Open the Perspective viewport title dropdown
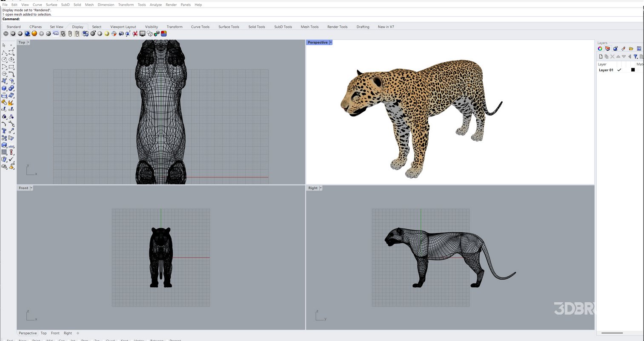 point(331,42)
